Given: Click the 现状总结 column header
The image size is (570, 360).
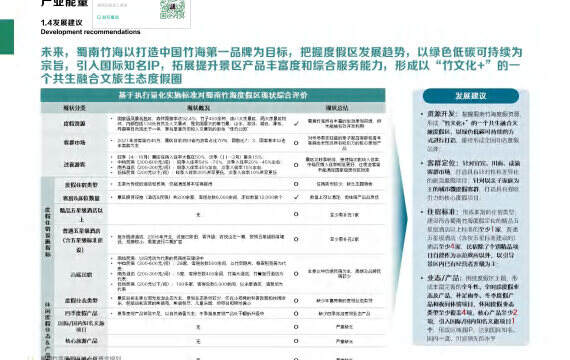Looking at the screenshot, I should click(x=337, y=108).
